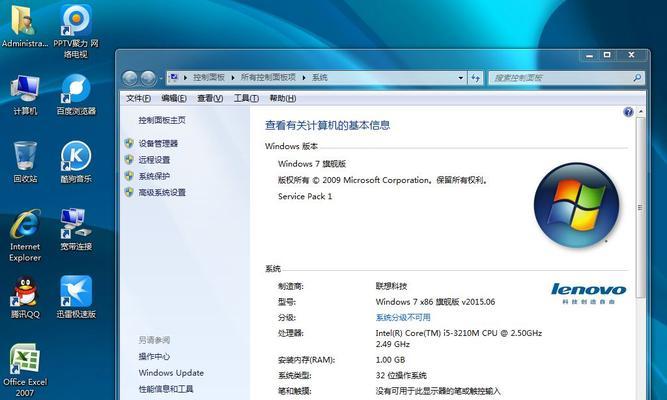Click 所有控制面板项 breadcrumb segment

click(x=268, y=77)
